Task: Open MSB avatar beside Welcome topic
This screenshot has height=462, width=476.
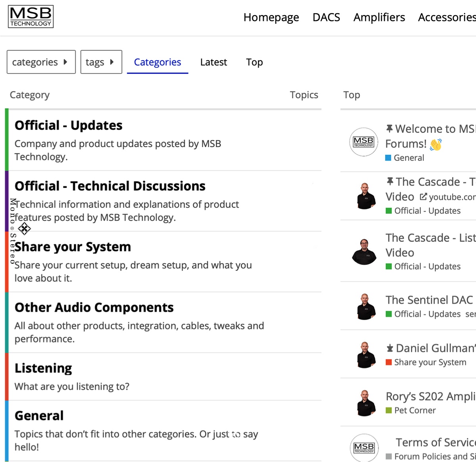Action: (x=363, y=142)
